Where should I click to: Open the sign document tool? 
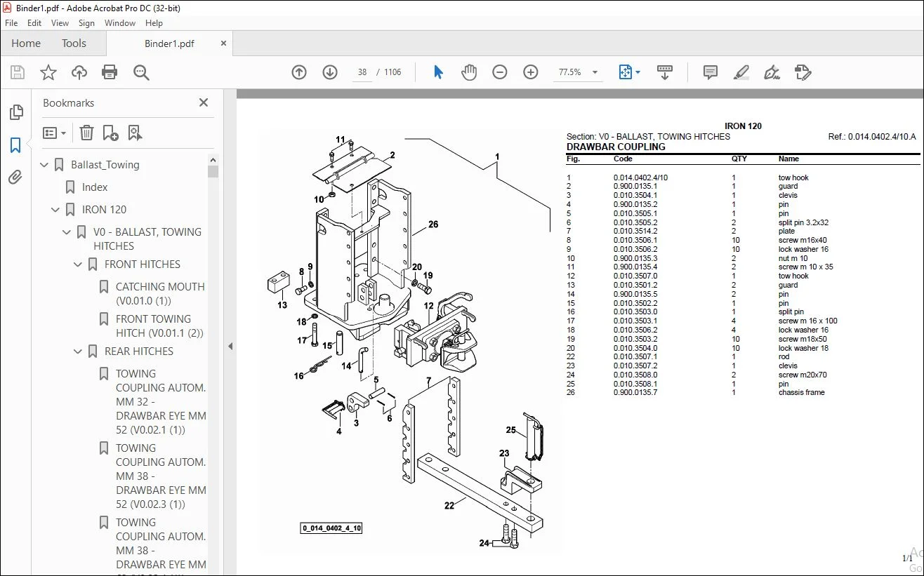tap(772, 72)
